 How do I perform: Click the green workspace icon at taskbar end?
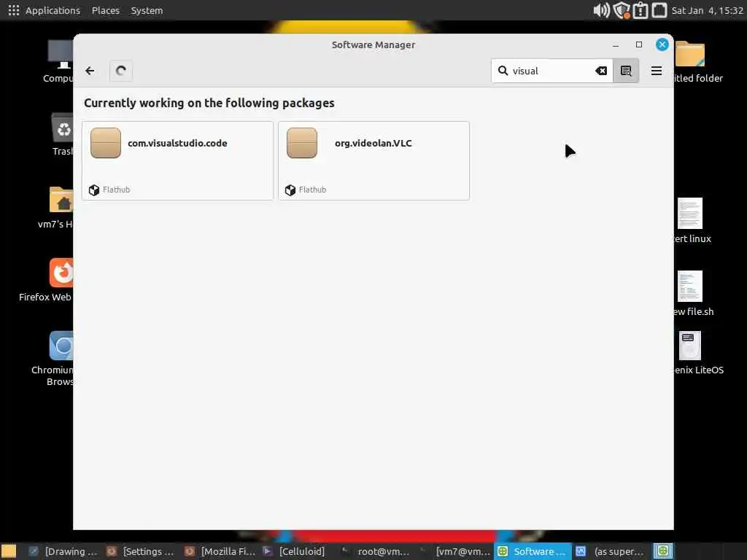pyautogui.click(x=662, y=551)
